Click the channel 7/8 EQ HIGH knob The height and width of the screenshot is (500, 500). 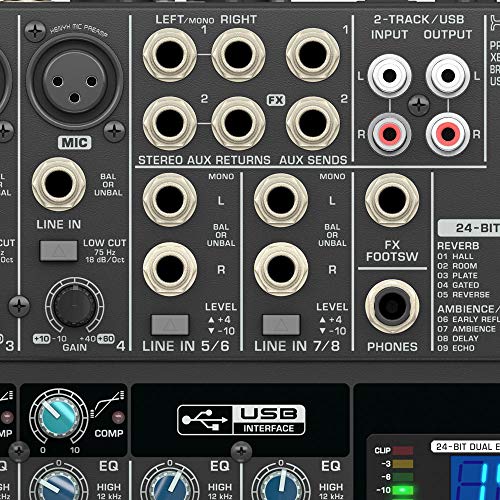point(281,485)
